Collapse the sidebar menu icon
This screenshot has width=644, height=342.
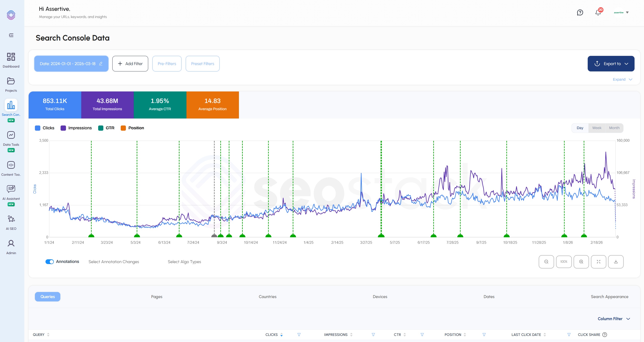tap(11, 35)
